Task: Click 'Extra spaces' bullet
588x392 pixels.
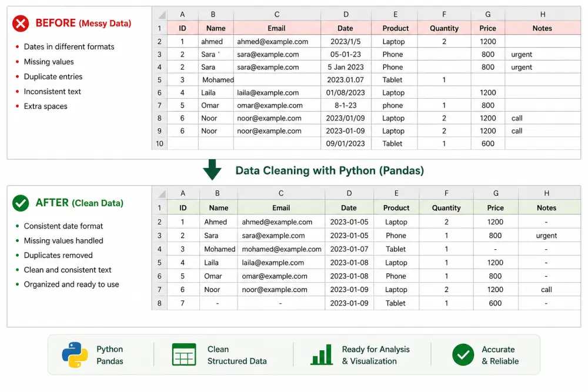Action: pyautogui.click(x=46, y=106)
